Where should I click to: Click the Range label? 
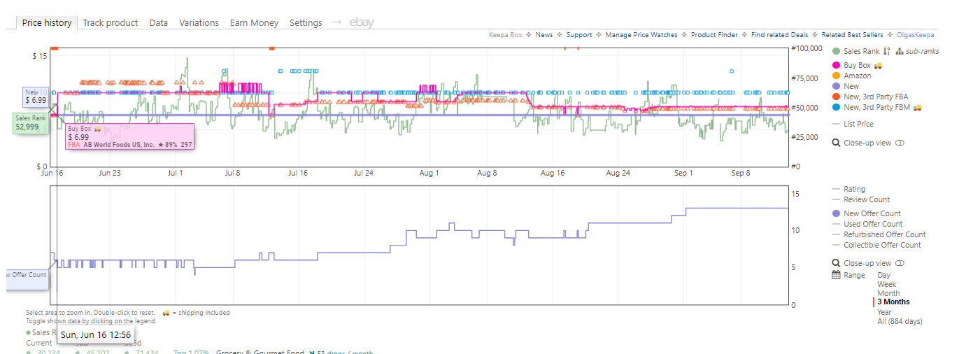point(854,275)
